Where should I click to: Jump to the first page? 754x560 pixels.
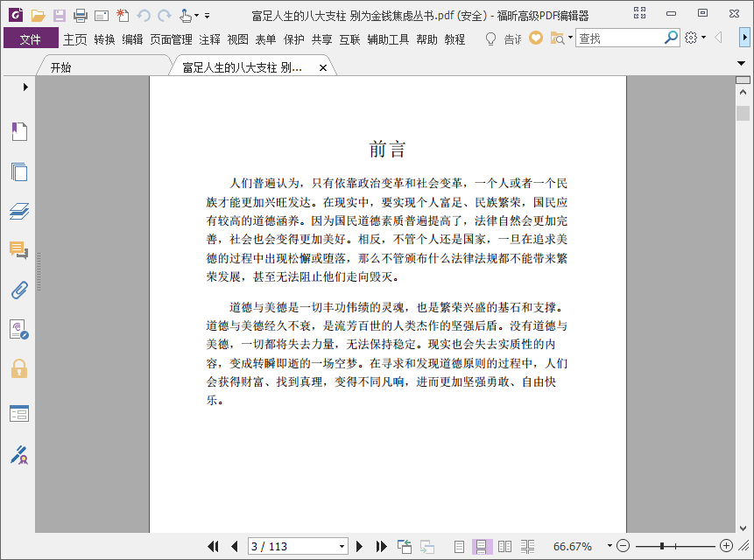tap(213, 546)
